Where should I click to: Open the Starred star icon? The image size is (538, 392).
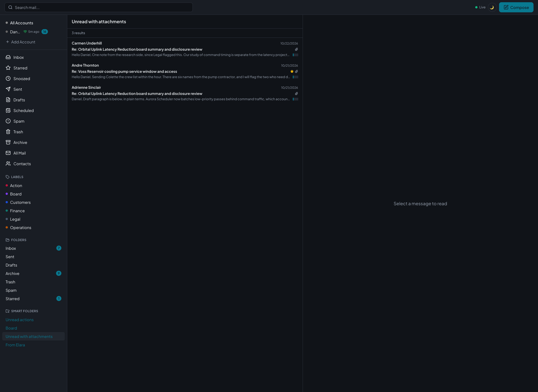click(8, 68)
